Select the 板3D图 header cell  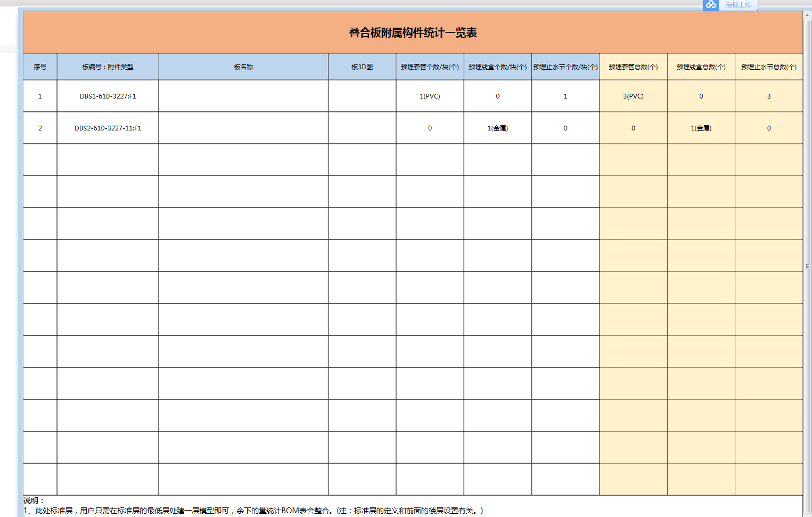(362, 67)
